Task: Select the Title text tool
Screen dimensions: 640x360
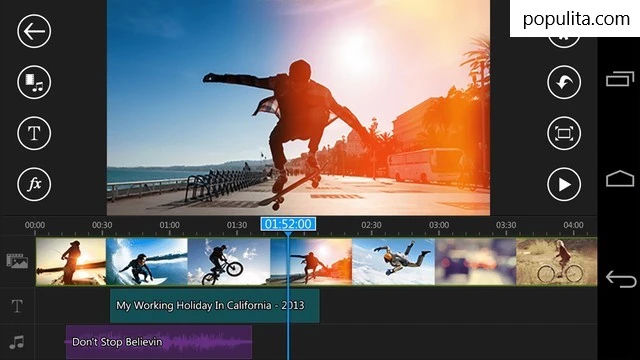Action: pos(34,133)
